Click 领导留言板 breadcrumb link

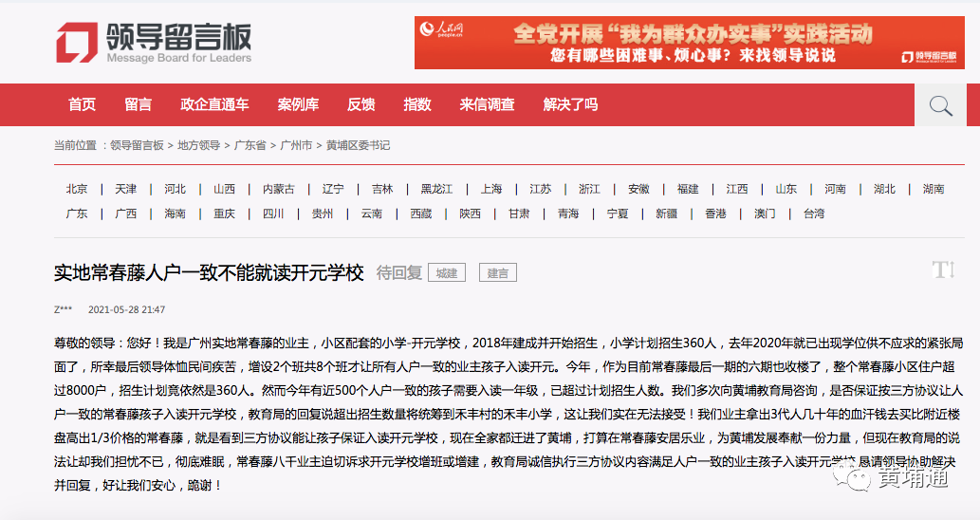[137, 145]
